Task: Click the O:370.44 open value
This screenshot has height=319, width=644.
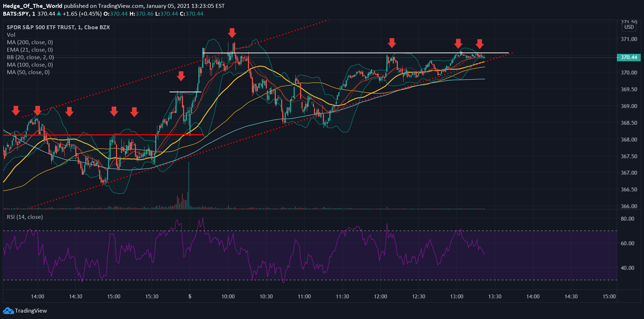Action: tap(116, 14)
